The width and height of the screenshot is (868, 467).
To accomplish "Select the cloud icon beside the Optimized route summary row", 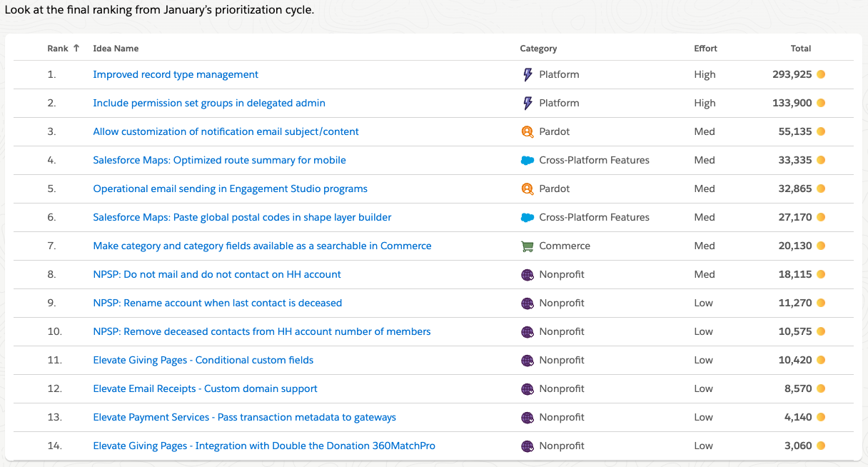I will click(x=528, y=161).
